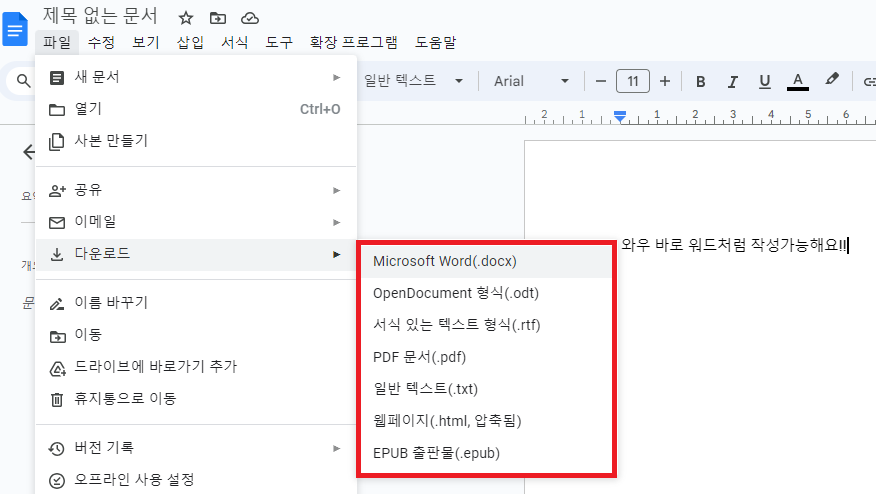This screenshot has width=876, height=494.
Task: Open the 수정 menu
Action: click(x=101, y=42)
